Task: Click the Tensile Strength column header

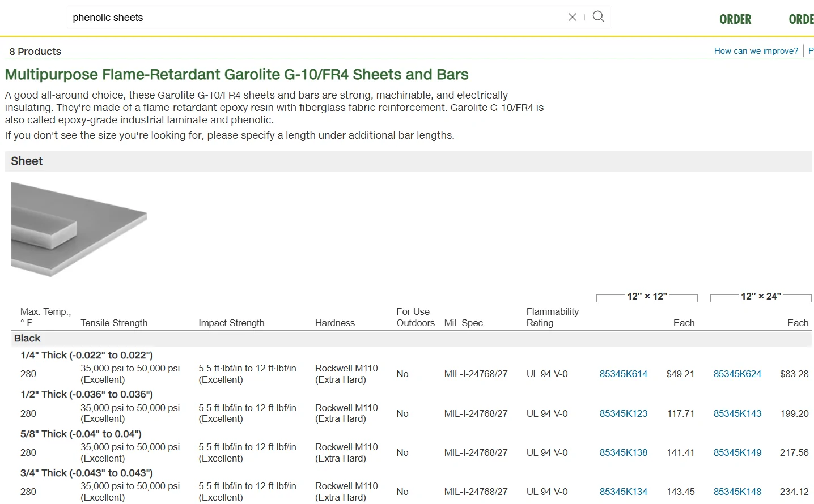Action: click(114, 323)
